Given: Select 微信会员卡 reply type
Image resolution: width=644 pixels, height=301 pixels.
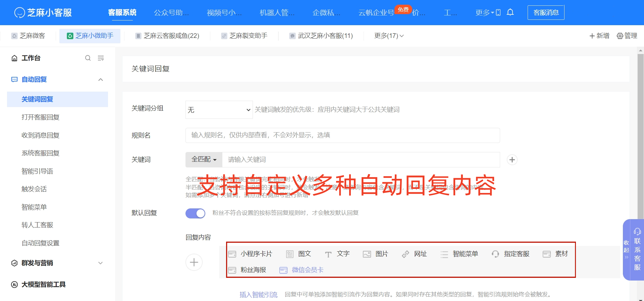Looking at the screenshot, I should tap(302, 270).
